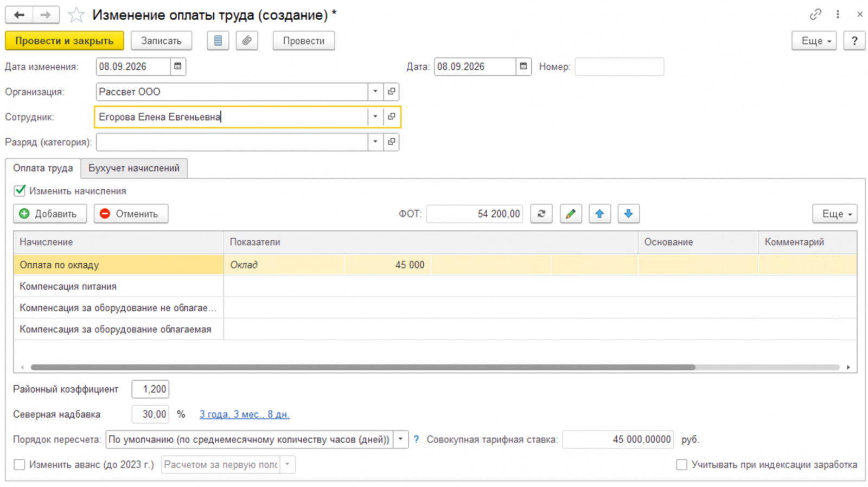Open calendar picker for the Дата field
The width and height of the screenshot is (868, 487).
coord(524,67)
